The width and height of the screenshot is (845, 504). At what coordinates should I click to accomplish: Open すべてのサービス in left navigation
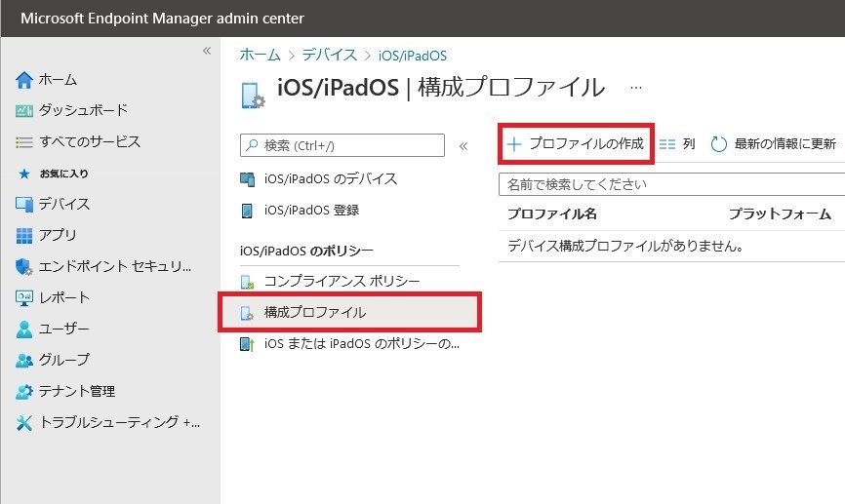coord(90,142)
